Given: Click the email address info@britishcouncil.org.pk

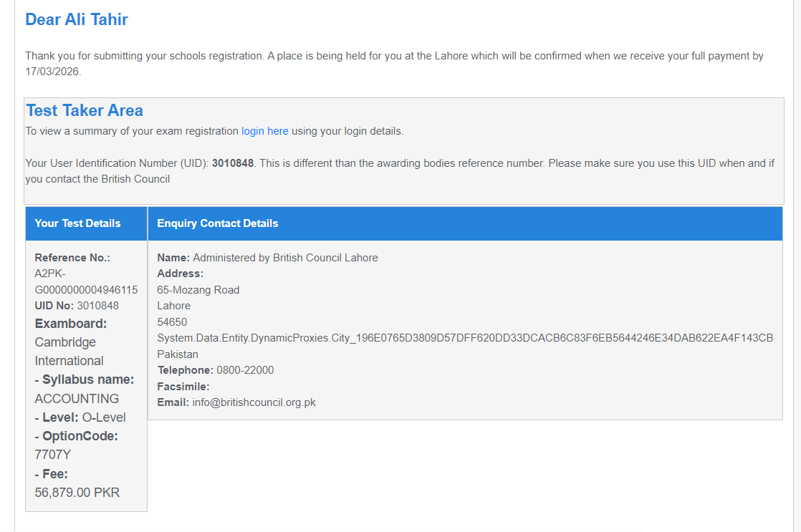Looking at the screenshot, I should pyautogui.click(x=254, y=402).
